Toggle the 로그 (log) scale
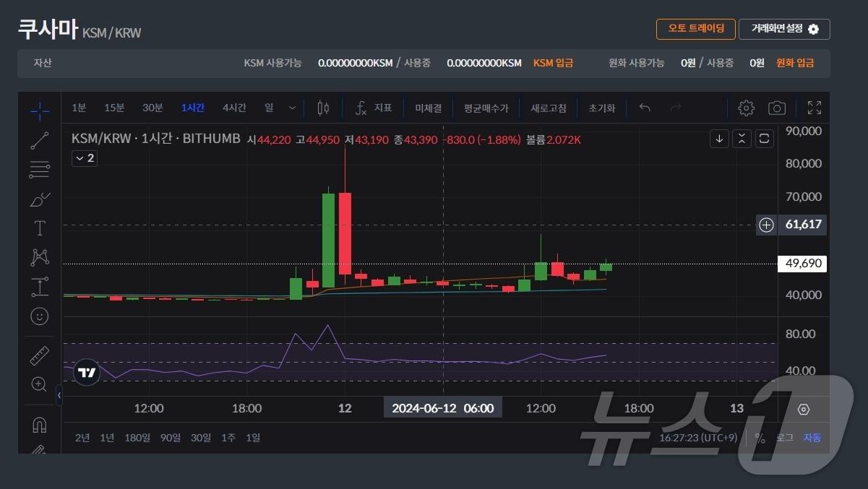The image size is (868, 489). pos(784,438)
